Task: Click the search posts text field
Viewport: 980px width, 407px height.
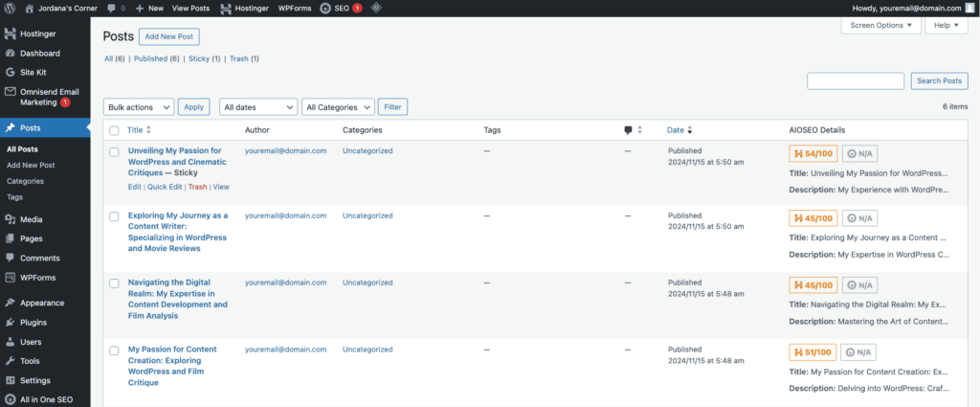Action: click(x=855, y=80)
